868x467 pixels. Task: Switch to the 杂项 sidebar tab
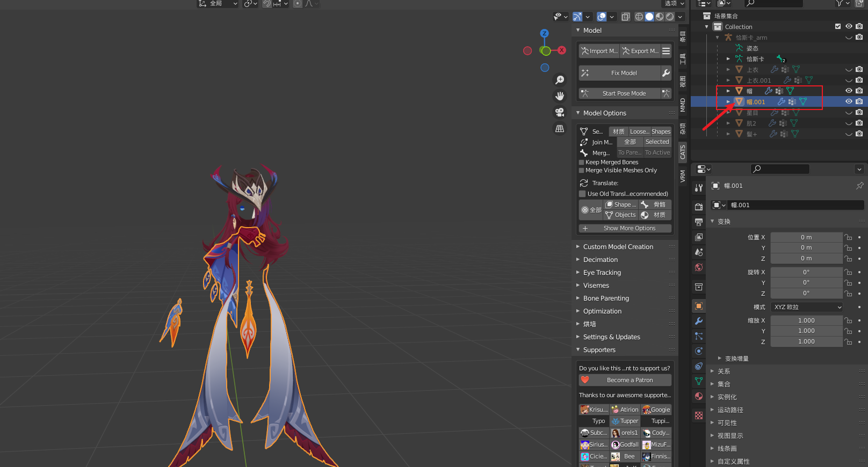tap(683, 128)
